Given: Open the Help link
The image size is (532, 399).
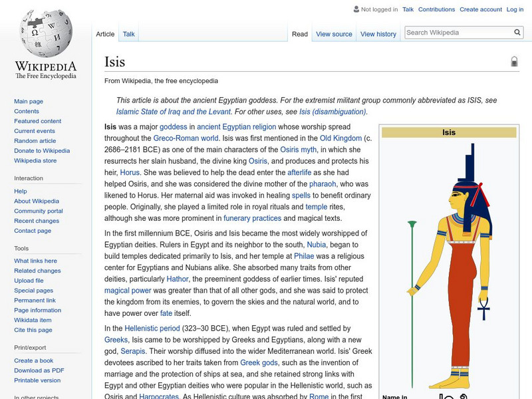Looking at the screenshot, I should click(x=21, y=191).
